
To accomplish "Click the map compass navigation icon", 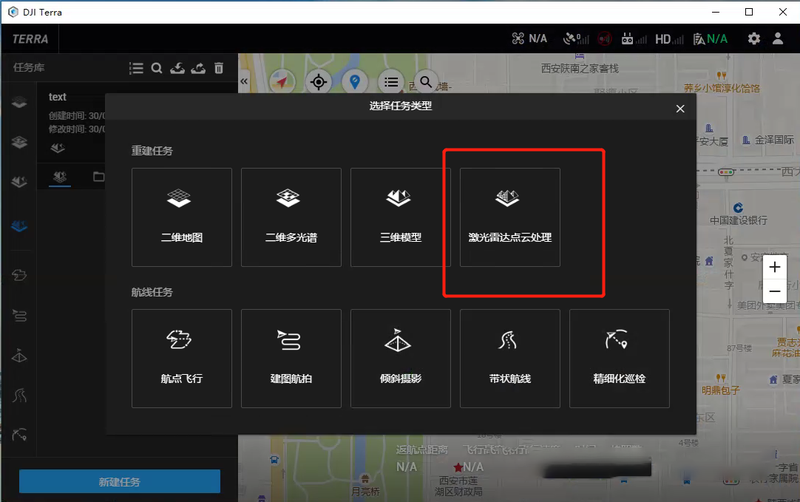I will (282, 82).
